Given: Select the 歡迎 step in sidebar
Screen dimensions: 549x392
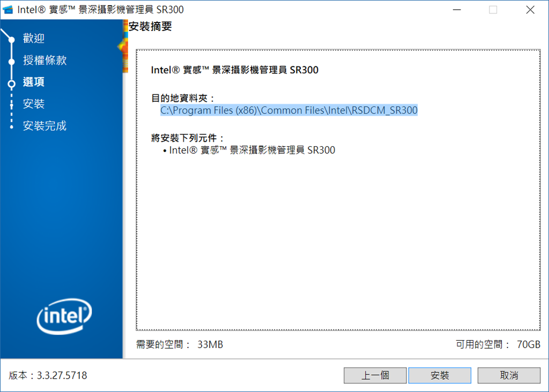Looking at the screenshot, I should pyautogui.click(x=34, y=38).
